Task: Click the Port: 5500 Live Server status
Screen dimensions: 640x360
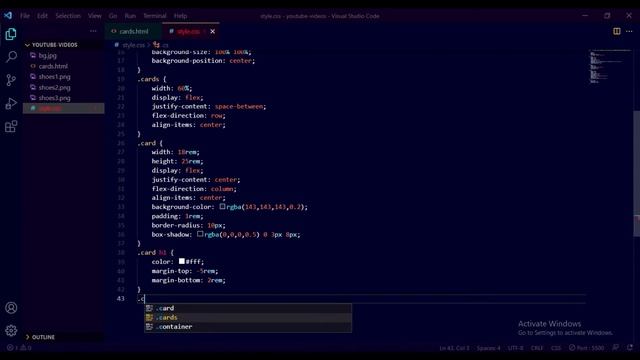Action: tap(586, 348)
